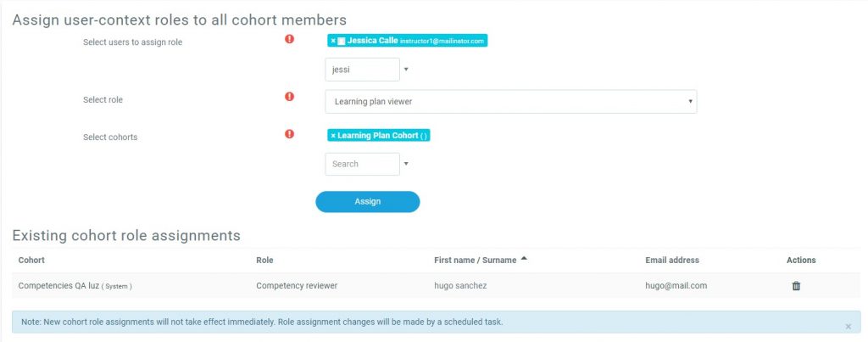Remove Jessica Calle from selected users

pyautogui.click(x=332, y=41)
